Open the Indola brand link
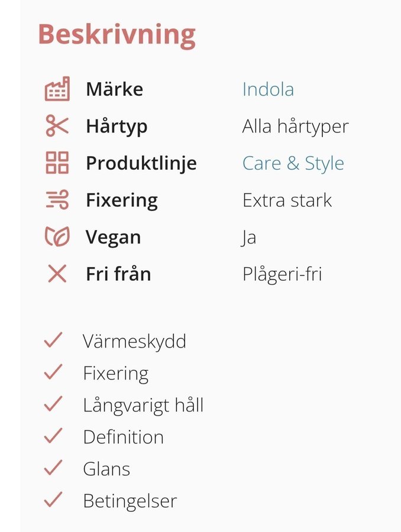The height and width of the screenshot is (532, 401). [x=268, y=89]
